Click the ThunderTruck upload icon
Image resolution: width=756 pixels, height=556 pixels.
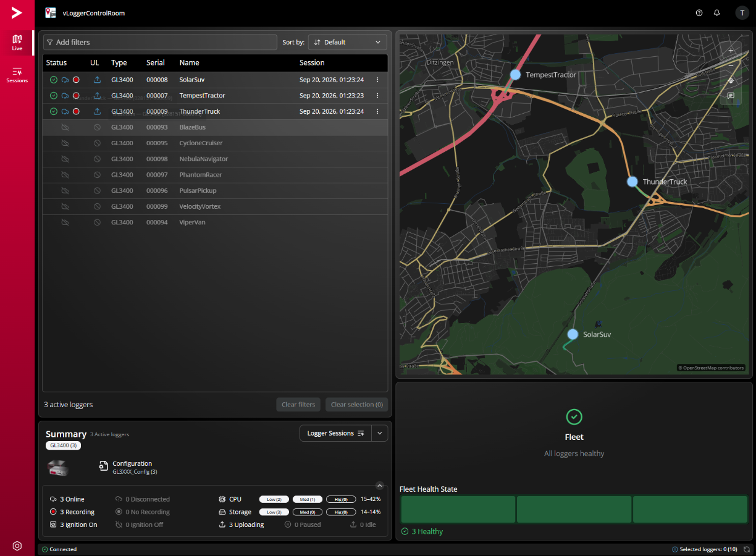[x=97, y=111]
